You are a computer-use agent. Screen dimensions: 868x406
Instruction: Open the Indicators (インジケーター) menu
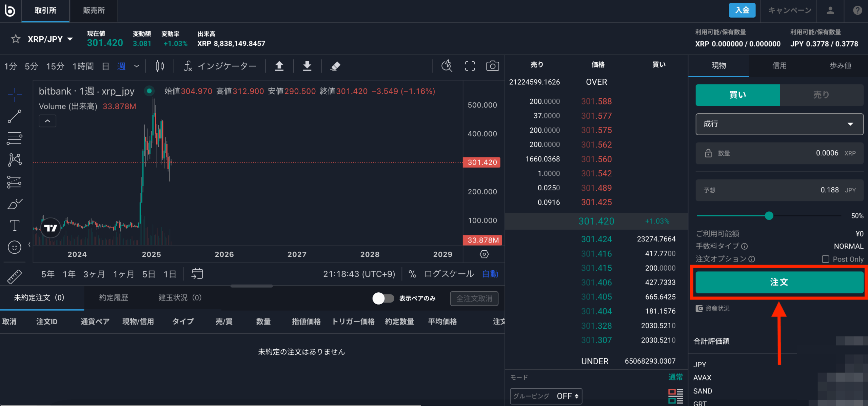(x=220, y=66)
